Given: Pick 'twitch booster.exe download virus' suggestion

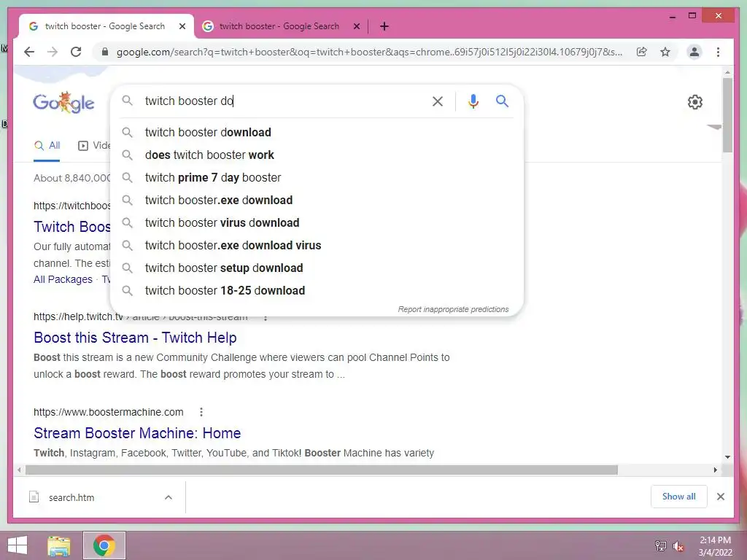Looking at the screenshot, I should tap(317, 245).
